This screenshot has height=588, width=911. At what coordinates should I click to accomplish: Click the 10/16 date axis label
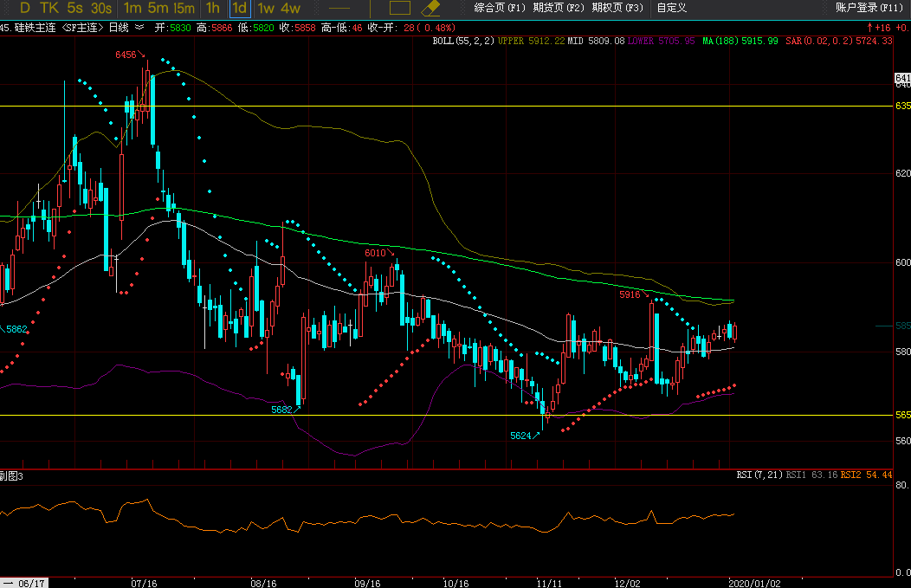pyautogui.click(x=455, y=583)
